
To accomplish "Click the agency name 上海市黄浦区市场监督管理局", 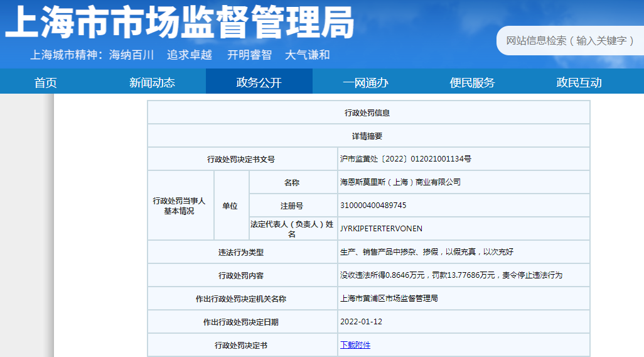I will pos(389,299).
